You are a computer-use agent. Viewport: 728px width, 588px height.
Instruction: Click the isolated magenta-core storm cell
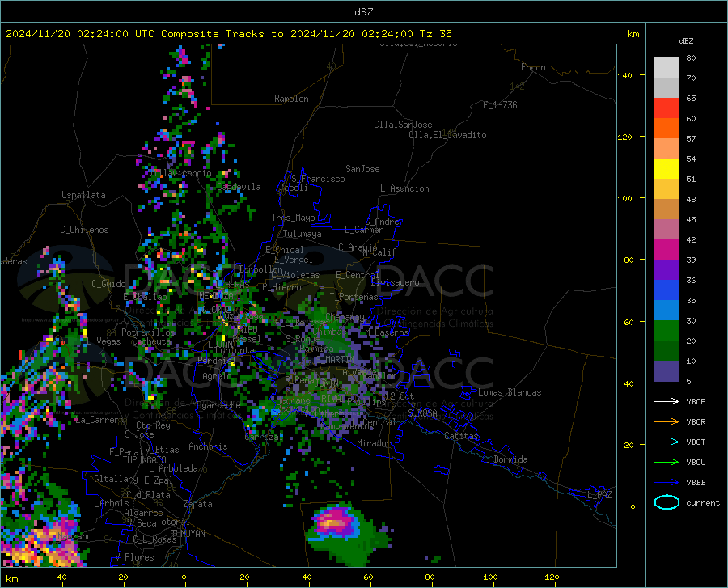[x=335, y=522]
